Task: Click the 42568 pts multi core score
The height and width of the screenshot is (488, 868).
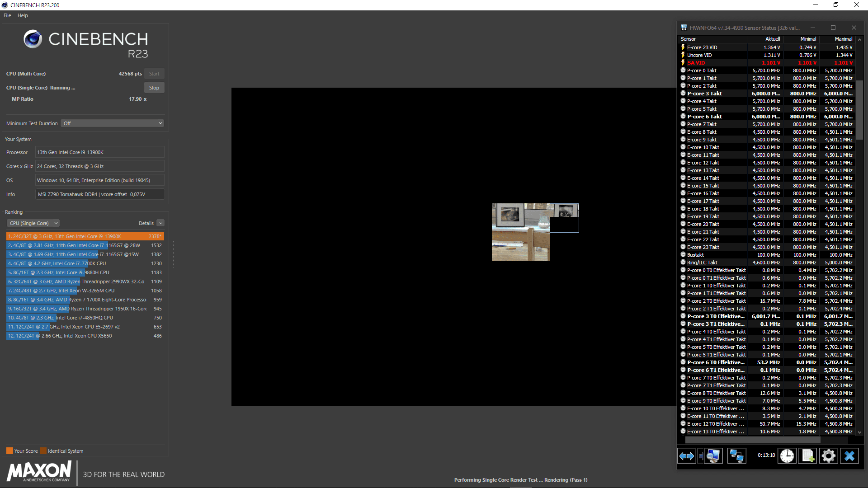Action: [130, 74]
